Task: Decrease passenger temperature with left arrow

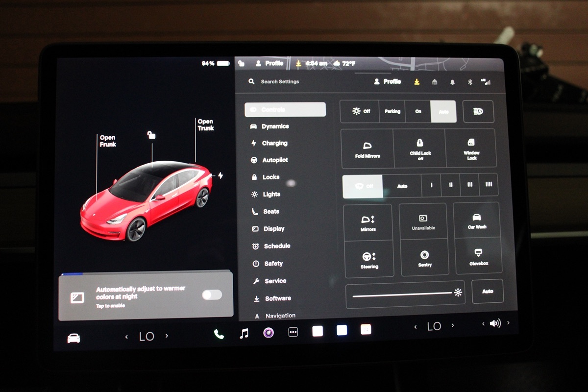Action: [x=416, y=327]
